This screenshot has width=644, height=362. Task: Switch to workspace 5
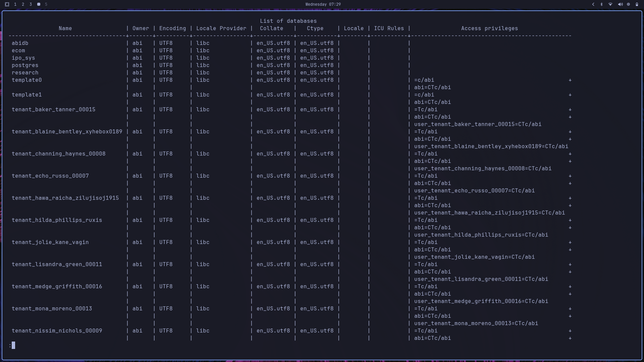click(x=46, y=4)
